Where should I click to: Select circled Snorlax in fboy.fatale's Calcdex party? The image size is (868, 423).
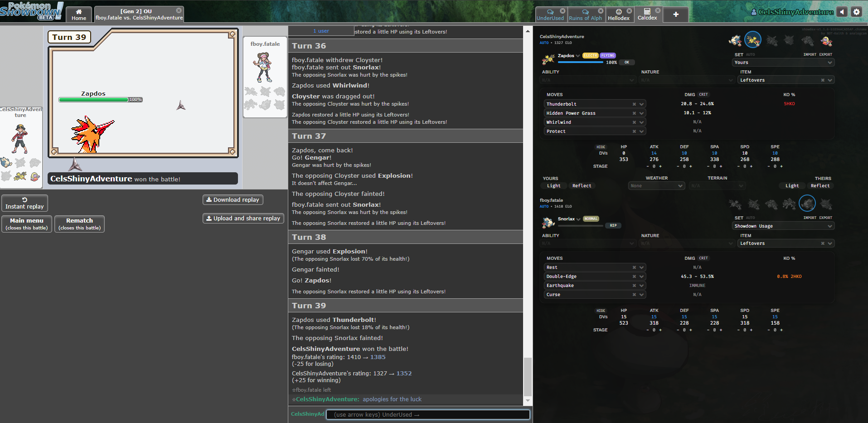coord(807,204)
